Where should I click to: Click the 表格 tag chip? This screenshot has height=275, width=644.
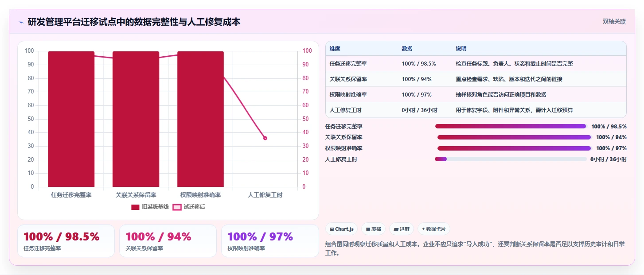pyautogui.click(x=374, y=229)
